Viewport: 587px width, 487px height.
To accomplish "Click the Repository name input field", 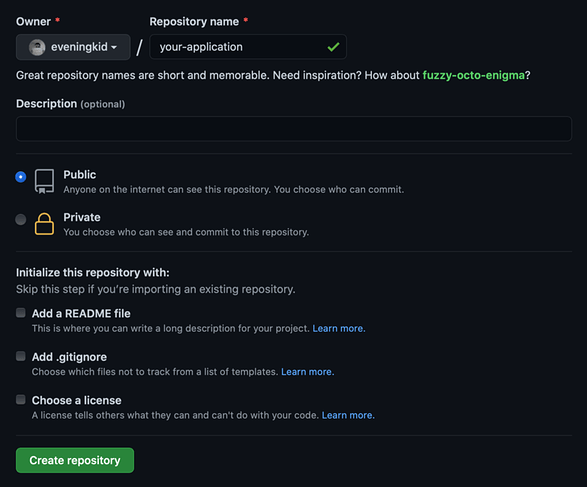I will point(248,47).
